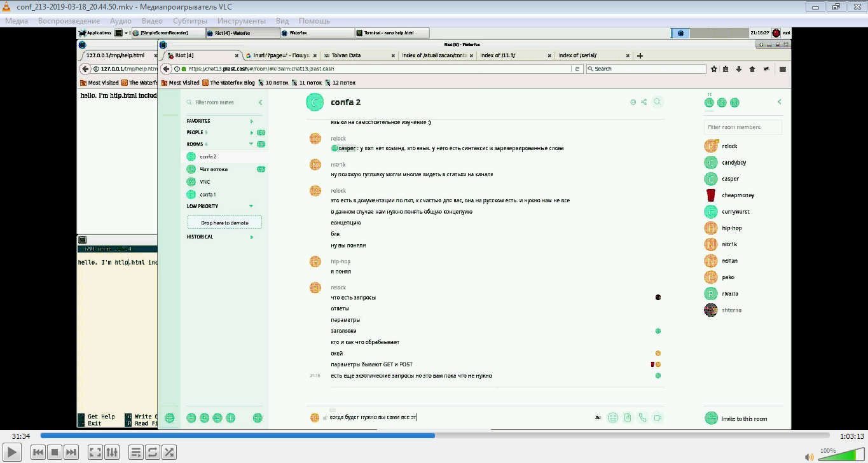This screenshot has height=463, width=868.
Task: Click the casper mention in relock's message
Action: (x=343, y=148)
